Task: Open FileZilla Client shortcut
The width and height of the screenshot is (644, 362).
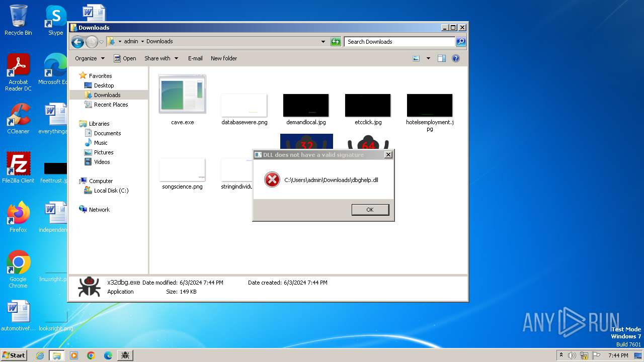Action: tap(18, 168)
